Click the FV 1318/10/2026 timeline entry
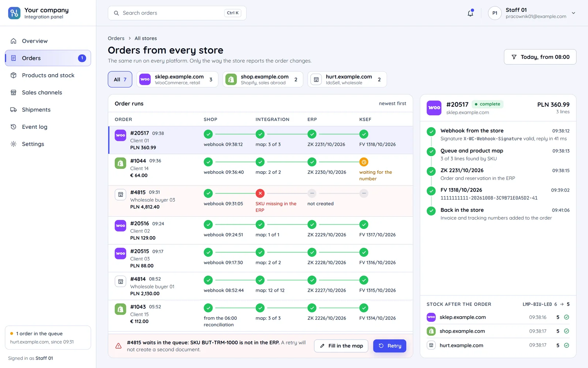Viewport: 588px width, 368px height. 498,194
